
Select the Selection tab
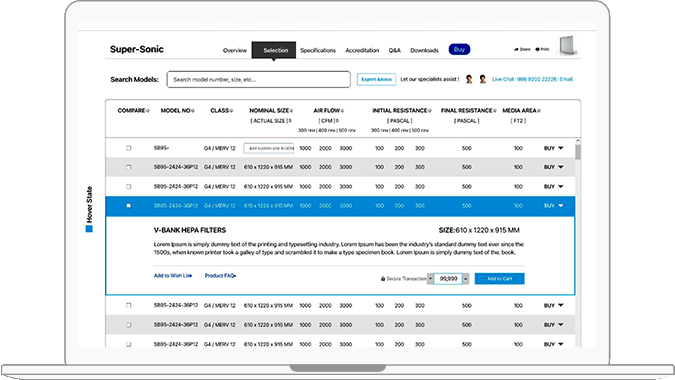pyautogui.click(x=274, y=50)
